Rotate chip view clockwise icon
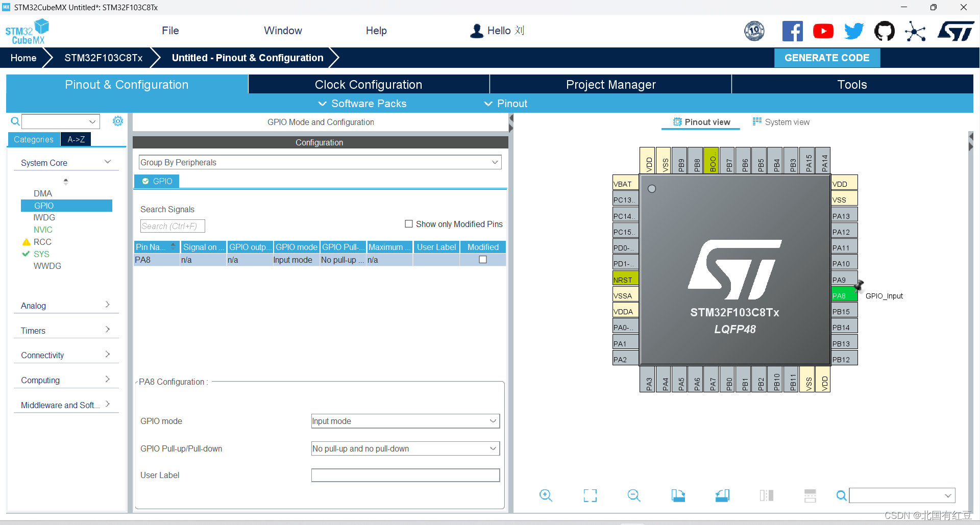 (x=678, y=495)
